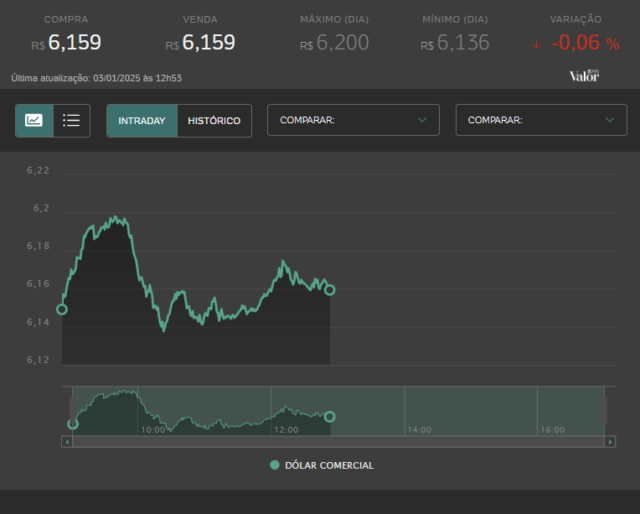640x514 pixels.
Task: Click the Valor logo
Action: (584, 76)
